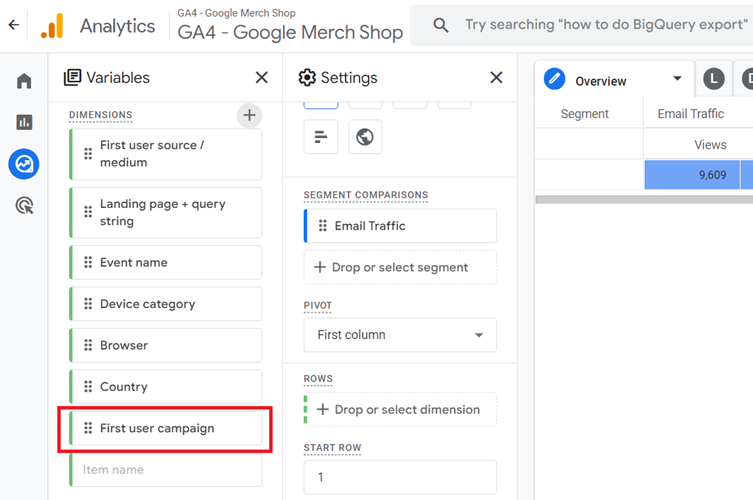The width and height of the screenshot is (753, 500).
Task: Click the Start Row input field
Action: coord(400,477)
